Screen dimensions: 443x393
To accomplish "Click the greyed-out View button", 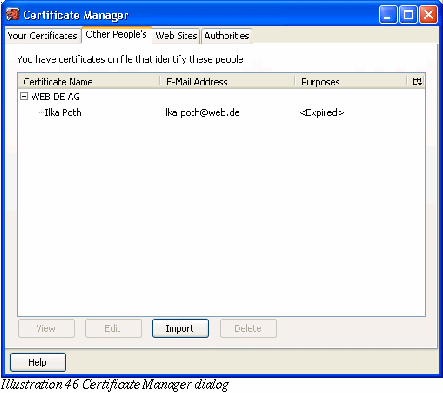I will point(46,329).
